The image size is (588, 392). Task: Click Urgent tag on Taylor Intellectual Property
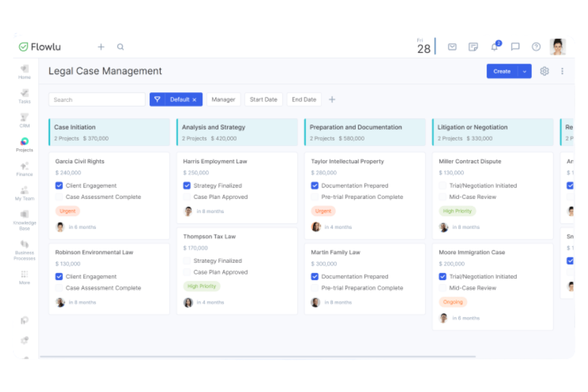pos(323,211)
